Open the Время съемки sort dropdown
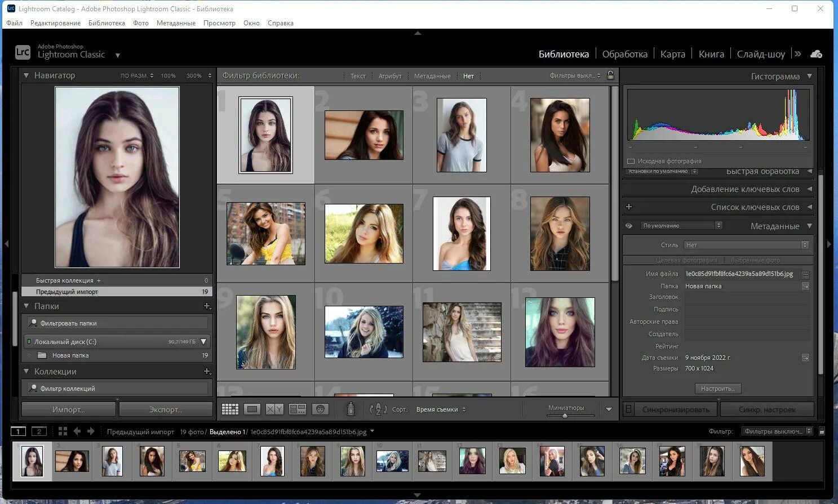 [441, 409]
